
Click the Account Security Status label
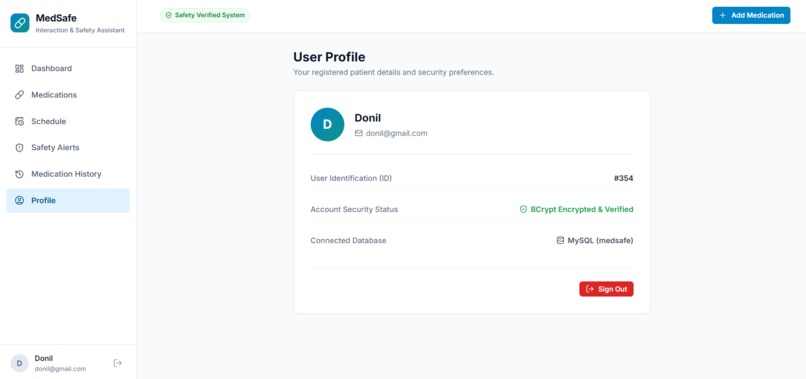point(354,209)
